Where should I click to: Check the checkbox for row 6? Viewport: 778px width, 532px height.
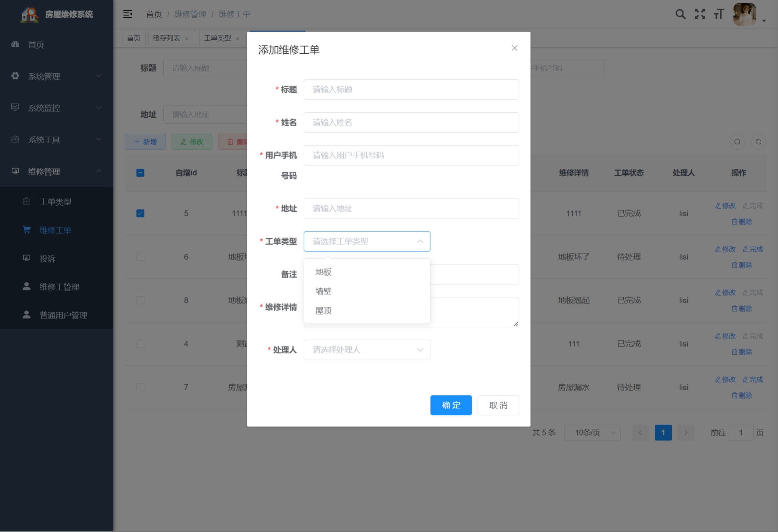[x=140, y=257]
